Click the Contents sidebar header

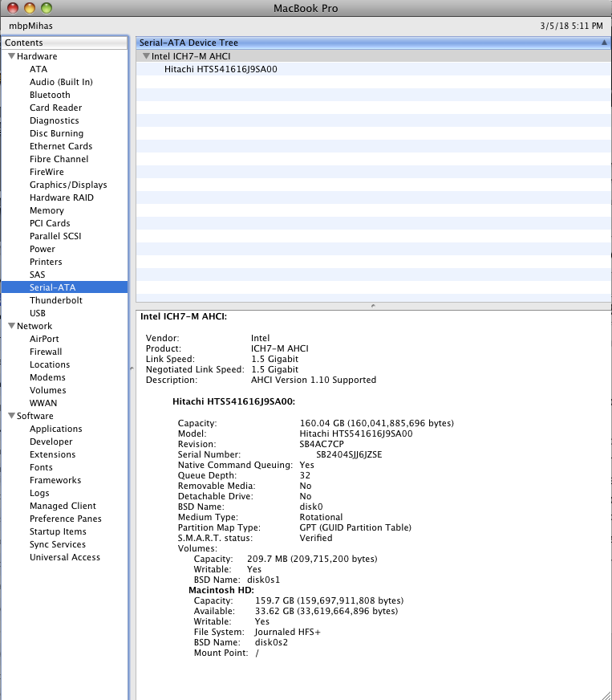65,43
